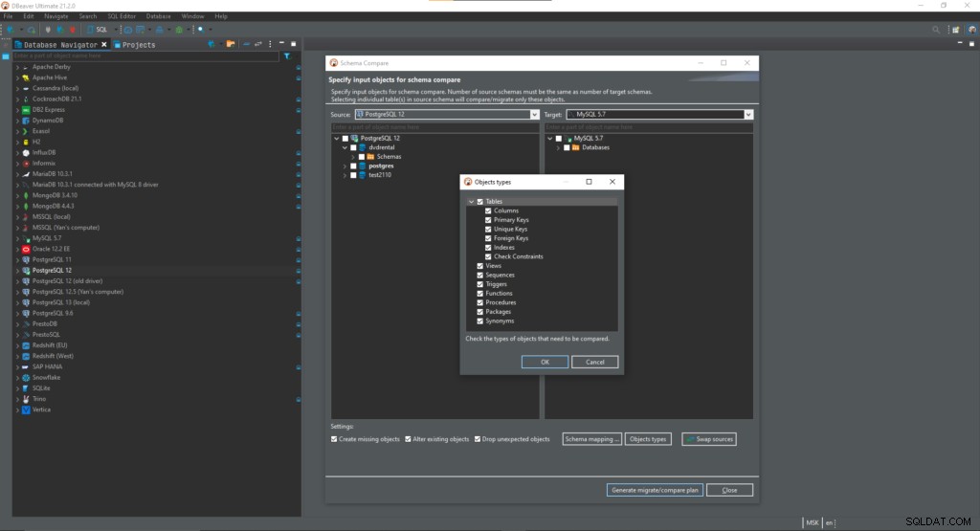Open the Navigate menu

(x=56, y=16)
